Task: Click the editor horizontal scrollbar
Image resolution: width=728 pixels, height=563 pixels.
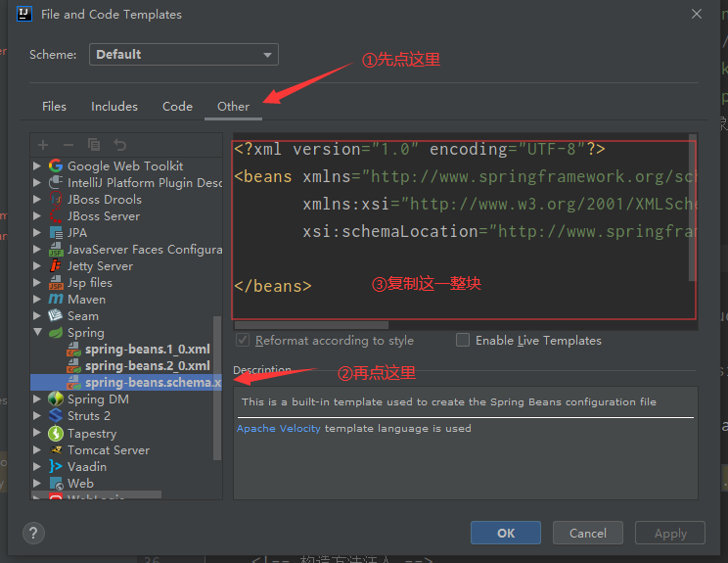Action: (x=311, y=325)
